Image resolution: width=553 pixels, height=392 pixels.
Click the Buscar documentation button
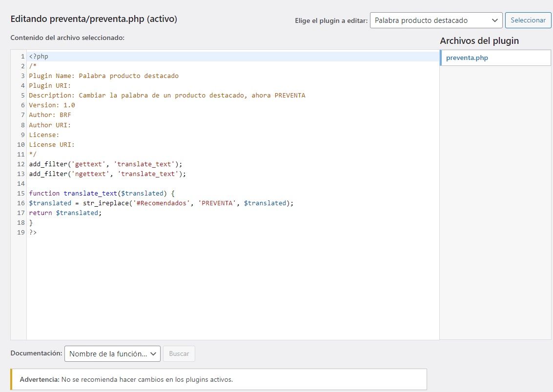(x=179, y=353)
